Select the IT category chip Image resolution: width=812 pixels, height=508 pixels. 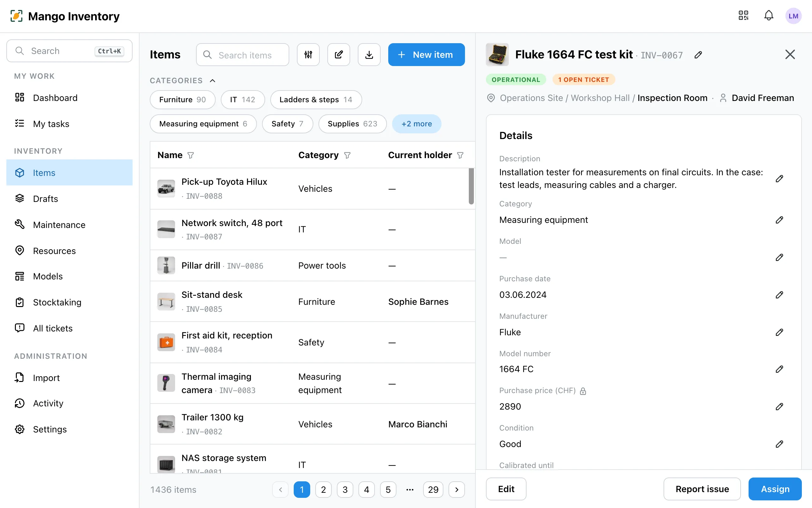(x=243, y=99)
